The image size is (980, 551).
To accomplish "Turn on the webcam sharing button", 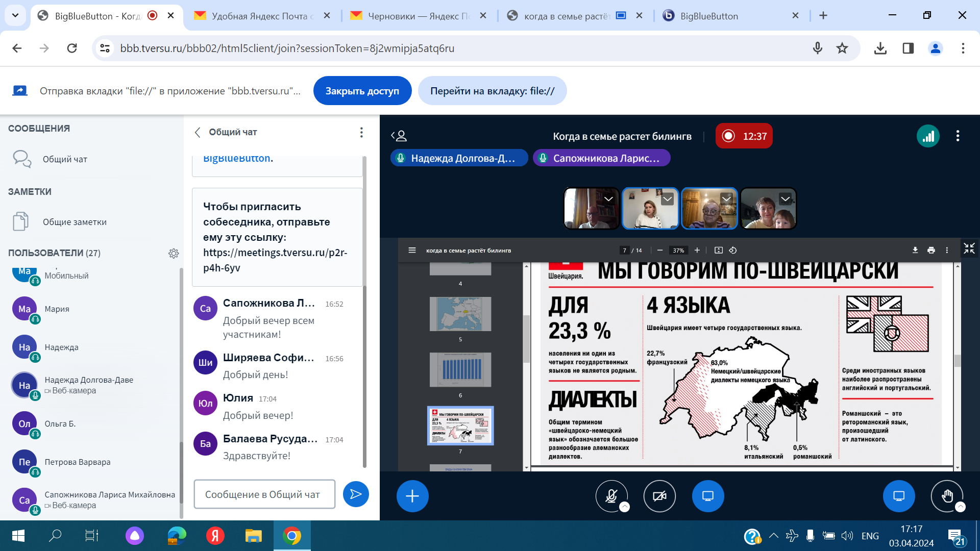I will click(659, 495).
